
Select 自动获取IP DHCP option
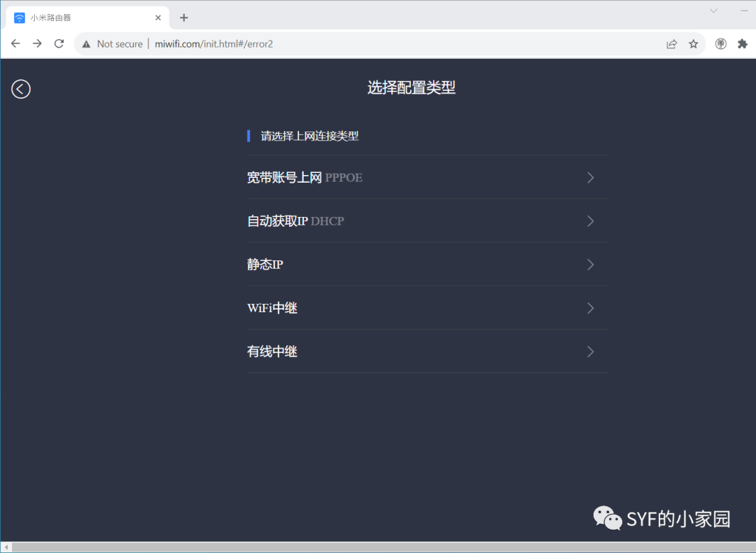coord(295,221)
